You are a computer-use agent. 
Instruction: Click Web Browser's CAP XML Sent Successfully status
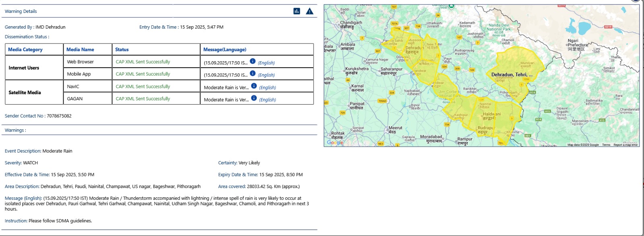coord(143,62)
